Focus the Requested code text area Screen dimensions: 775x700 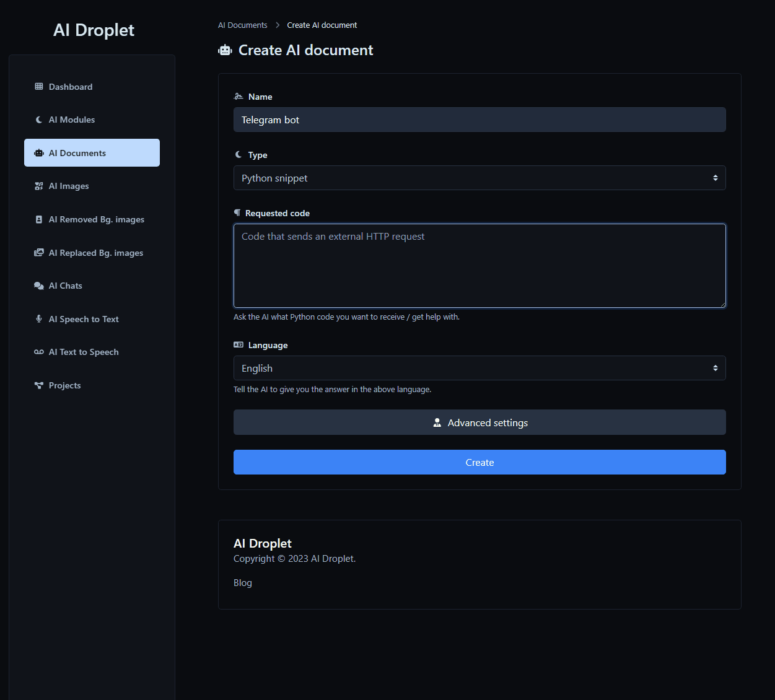479,266
